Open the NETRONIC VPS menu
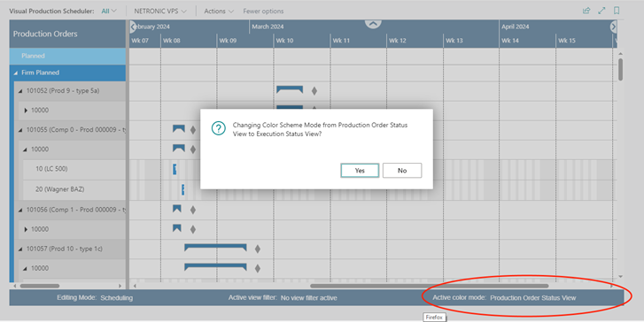This screenshot has width=644, height=322. pos(160,11)
